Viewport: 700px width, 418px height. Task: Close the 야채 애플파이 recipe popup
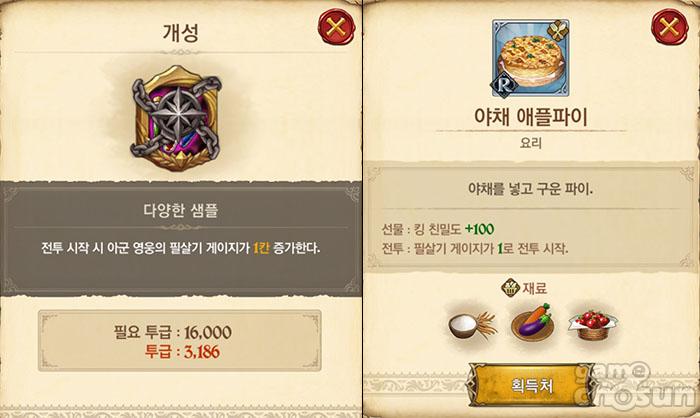pyautogui.click(x=669, y=28)
